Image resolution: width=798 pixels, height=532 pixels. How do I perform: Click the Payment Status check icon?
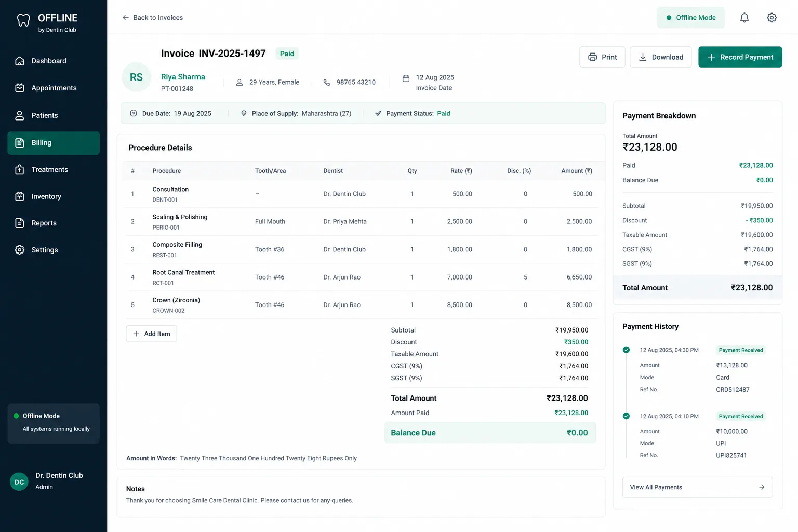pos(378,113)
